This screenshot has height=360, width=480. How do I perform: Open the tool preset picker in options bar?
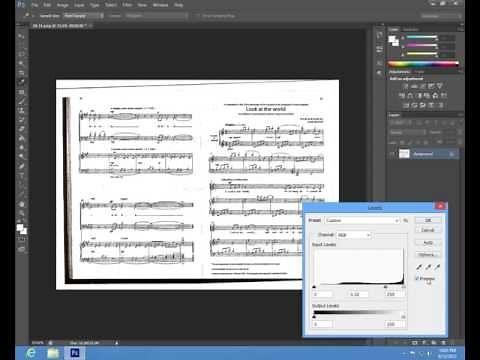28,15
